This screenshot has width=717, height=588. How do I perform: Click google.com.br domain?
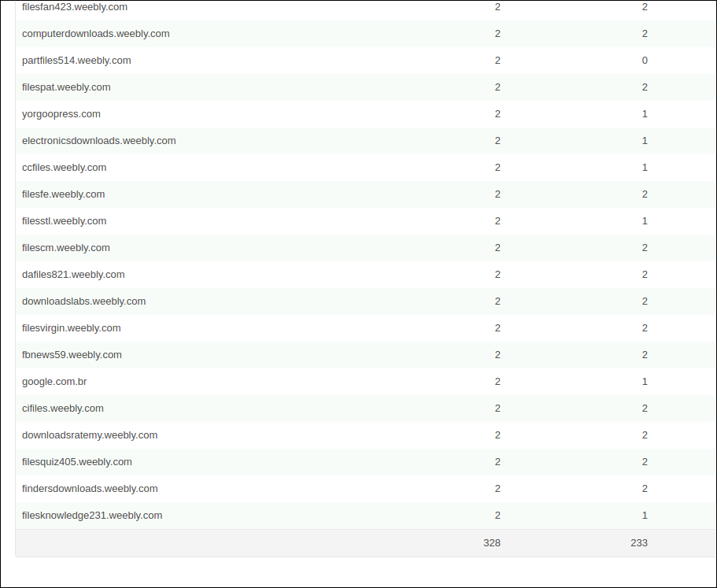pos(54,382)
